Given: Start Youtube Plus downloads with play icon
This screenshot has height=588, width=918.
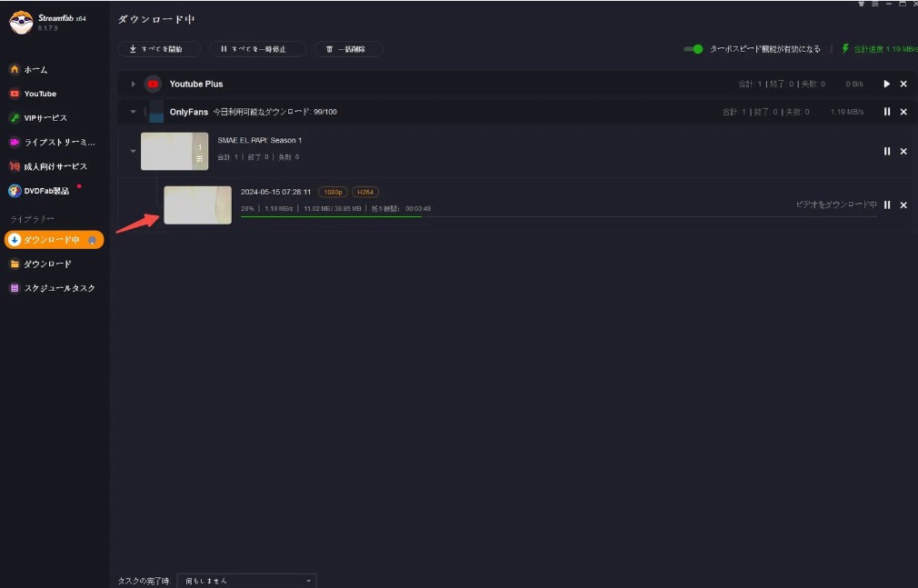Looking at the screenshot, I should click(886, 85).
